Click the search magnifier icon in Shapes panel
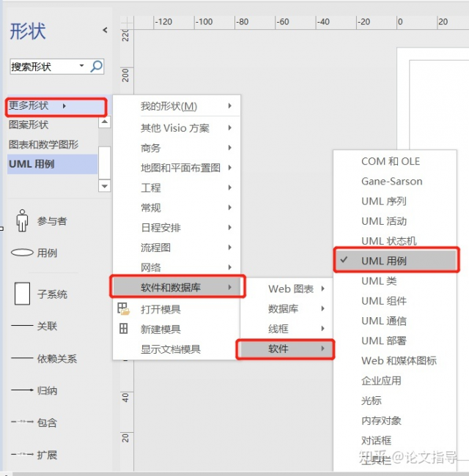This screenshot has width=469, height=476. click(x=96, y=66)
